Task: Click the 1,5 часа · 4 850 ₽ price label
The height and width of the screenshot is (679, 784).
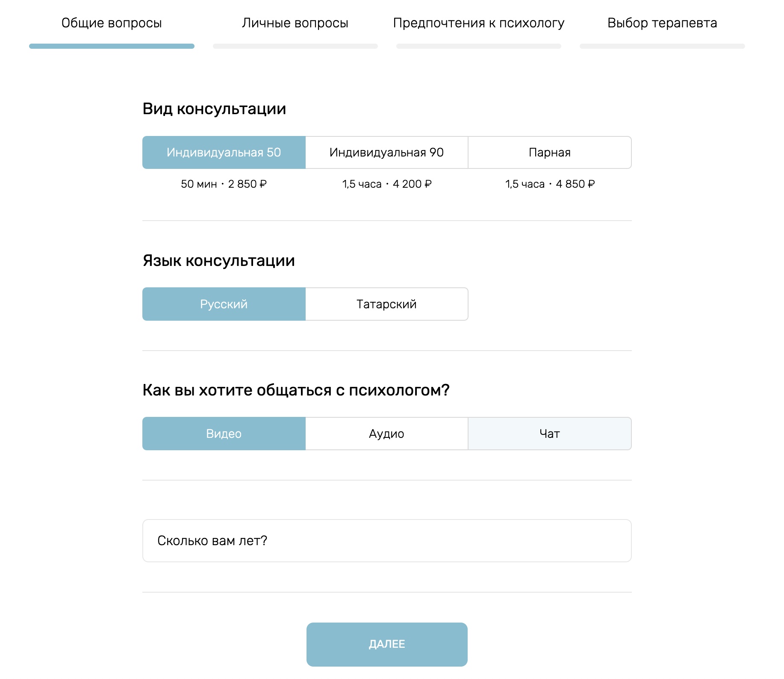Action: click(550, 184)
